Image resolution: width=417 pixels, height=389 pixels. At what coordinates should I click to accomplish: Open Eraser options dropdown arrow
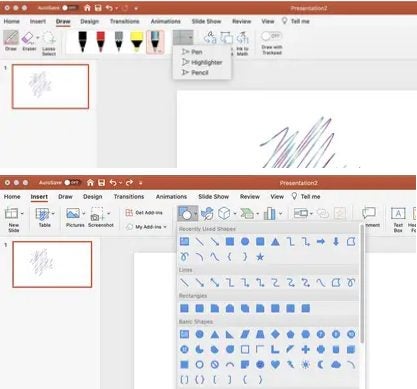click(38, 38)
